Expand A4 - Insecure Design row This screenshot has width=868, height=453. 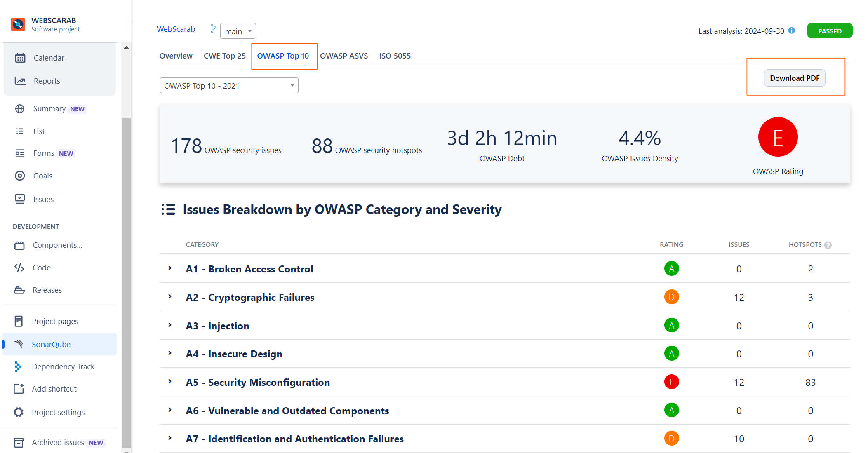coord(170,353)
